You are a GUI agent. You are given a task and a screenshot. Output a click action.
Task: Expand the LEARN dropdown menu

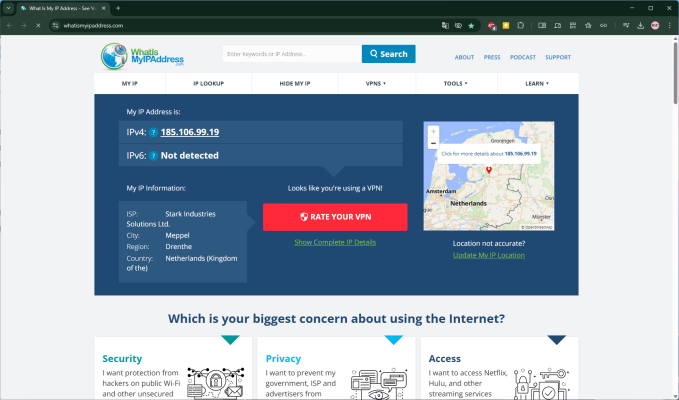pyautogui.click(x=537, y=83)
